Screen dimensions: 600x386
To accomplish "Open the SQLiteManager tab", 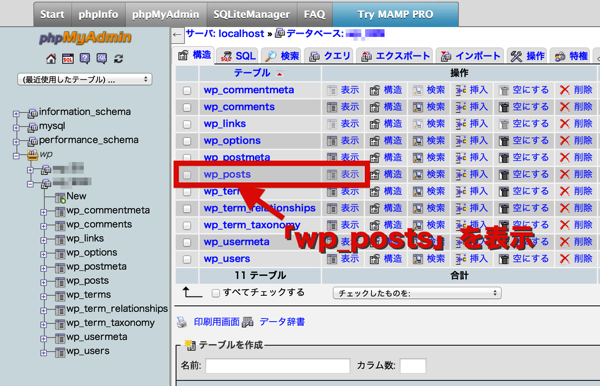I will tap(251, 15).
